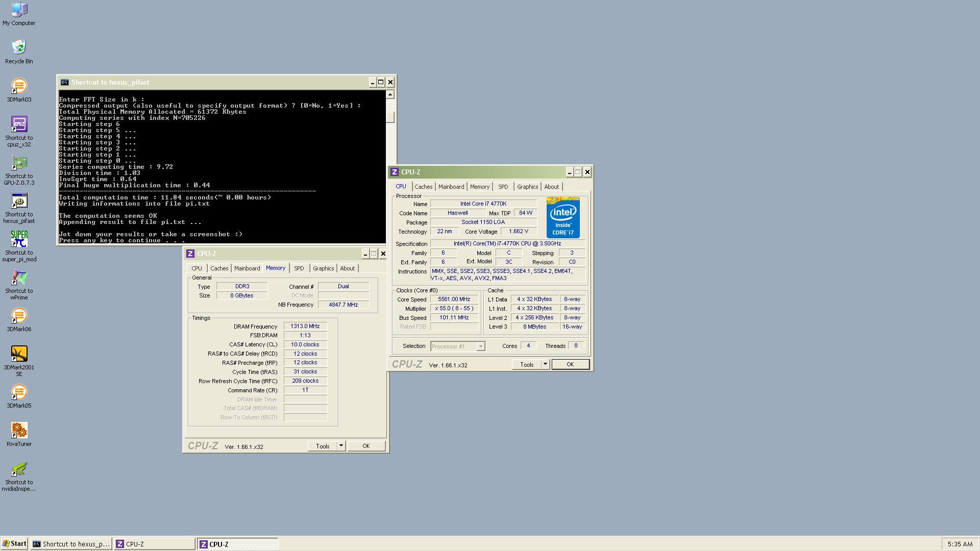Switch to SPD tab in Memory CPU-Z window
980x551 pixels.
[x=299, y=268]
